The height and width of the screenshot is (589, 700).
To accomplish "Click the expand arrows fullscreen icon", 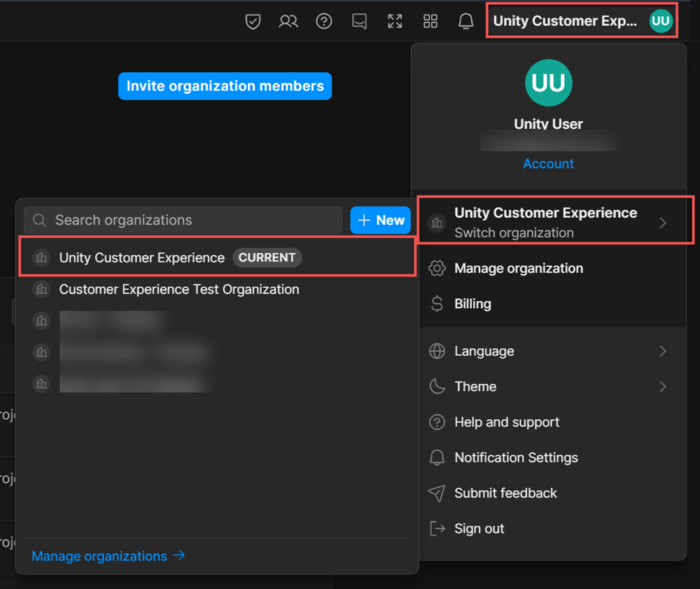I will [395, 21].
